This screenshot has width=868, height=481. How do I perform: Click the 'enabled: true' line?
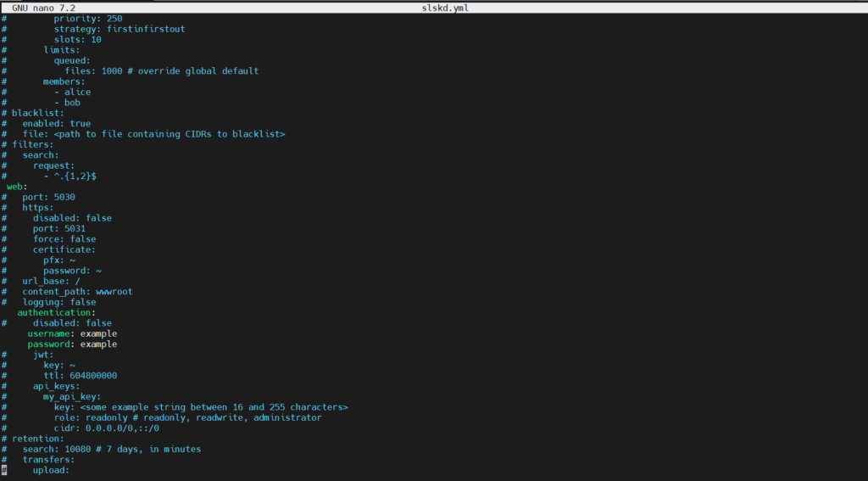[x=57, y=124]
